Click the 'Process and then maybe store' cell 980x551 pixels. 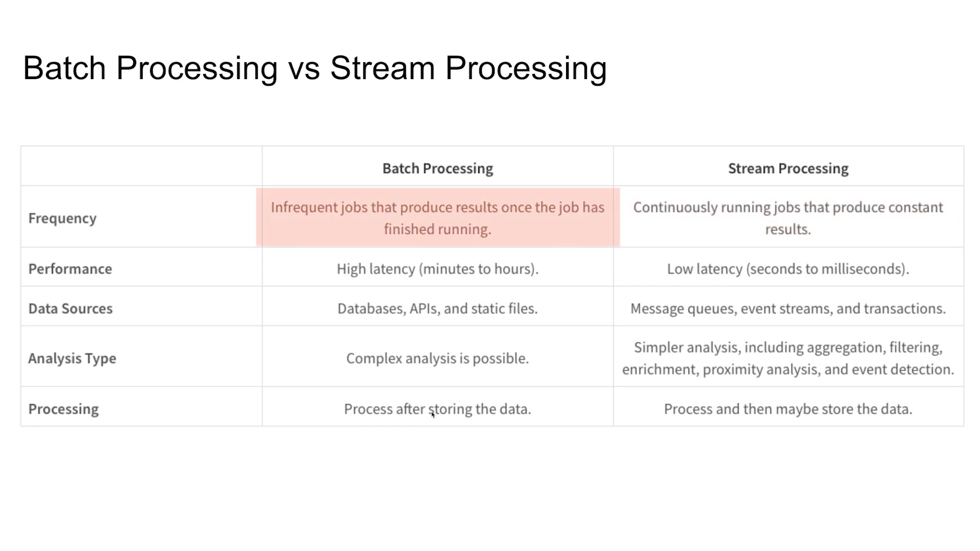click(788, 409)
